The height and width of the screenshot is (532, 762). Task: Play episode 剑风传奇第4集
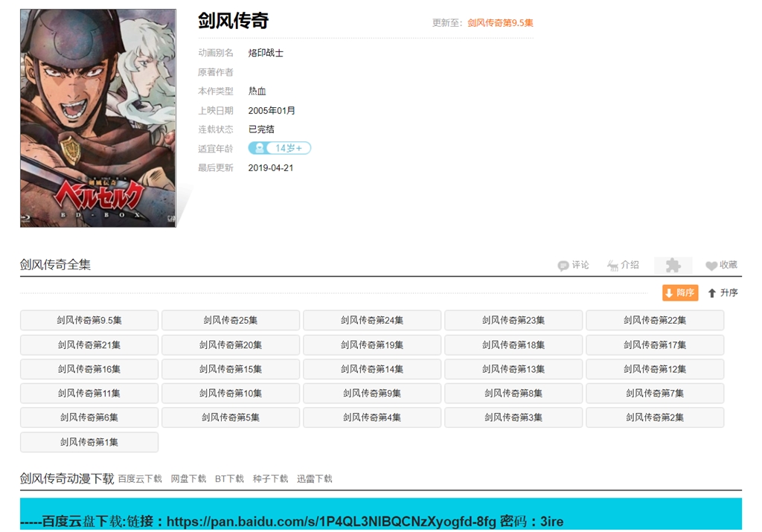click(x=372, y=417)
